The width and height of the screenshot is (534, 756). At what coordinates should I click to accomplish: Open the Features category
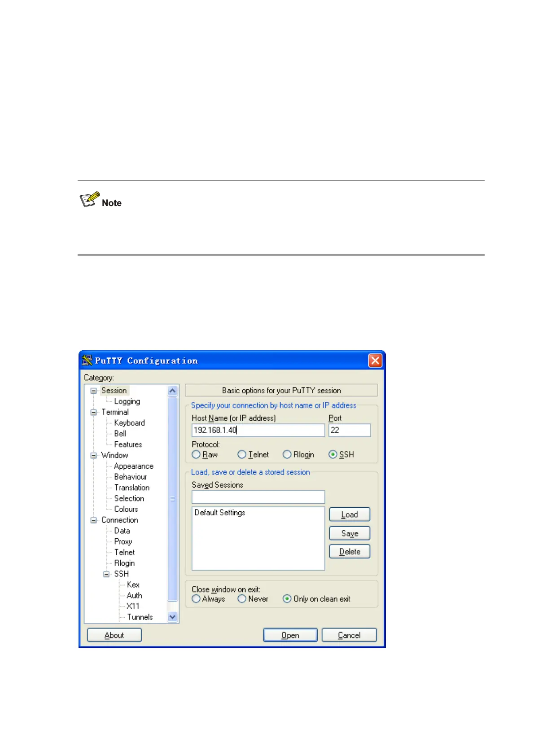tap(128, 444)
